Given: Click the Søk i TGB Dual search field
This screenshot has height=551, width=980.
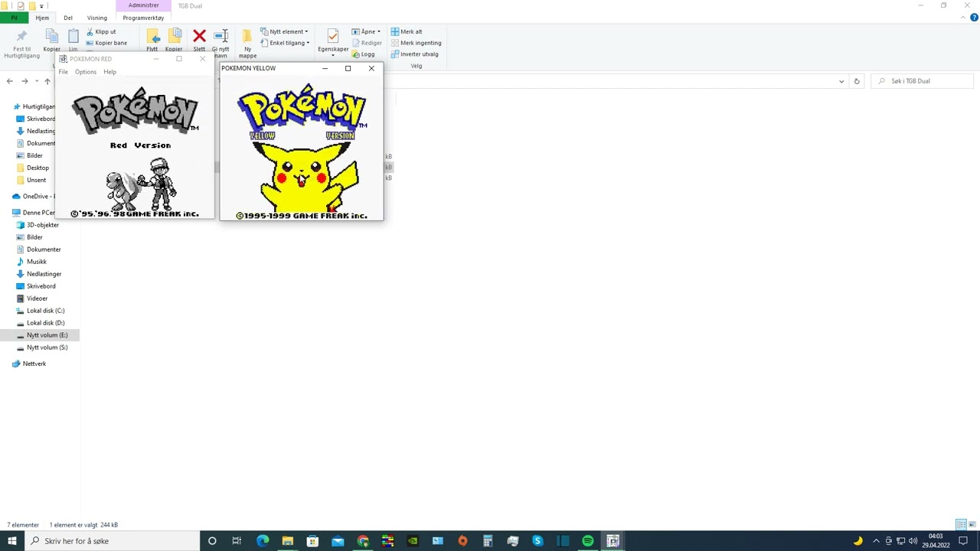Looking at the screenshot, I should (x=923, y=81).
